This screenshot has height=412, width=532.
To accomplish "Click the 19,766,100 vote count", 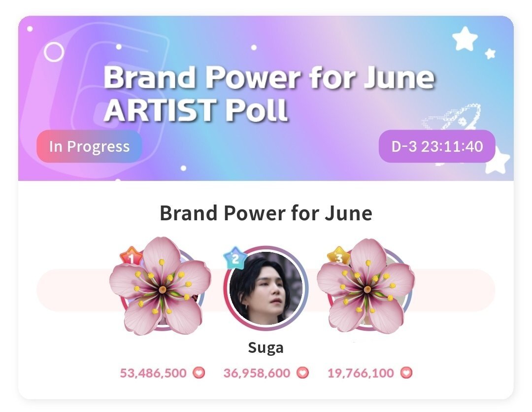I will pos(361,373).
